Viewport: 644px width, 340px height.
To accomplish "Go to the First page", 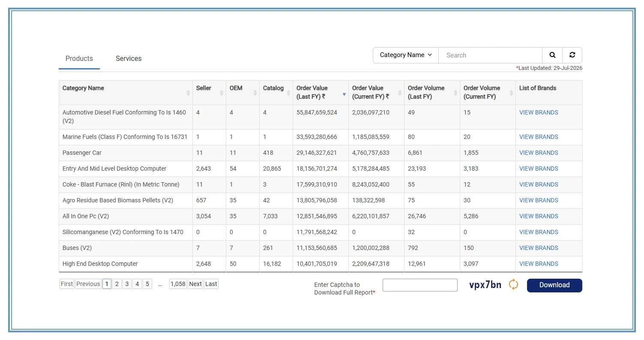I will pos(67,284).
